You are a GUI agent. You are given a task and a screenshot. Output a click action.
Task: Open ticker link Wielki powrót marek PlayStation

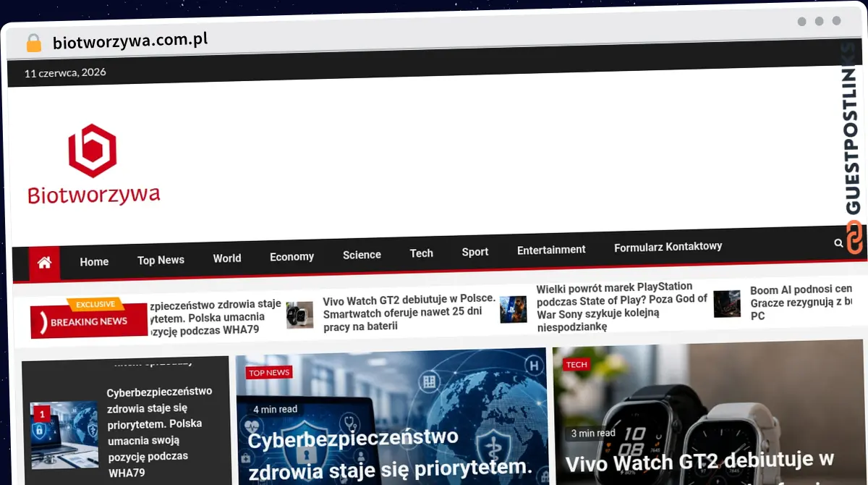click(621, 307)
